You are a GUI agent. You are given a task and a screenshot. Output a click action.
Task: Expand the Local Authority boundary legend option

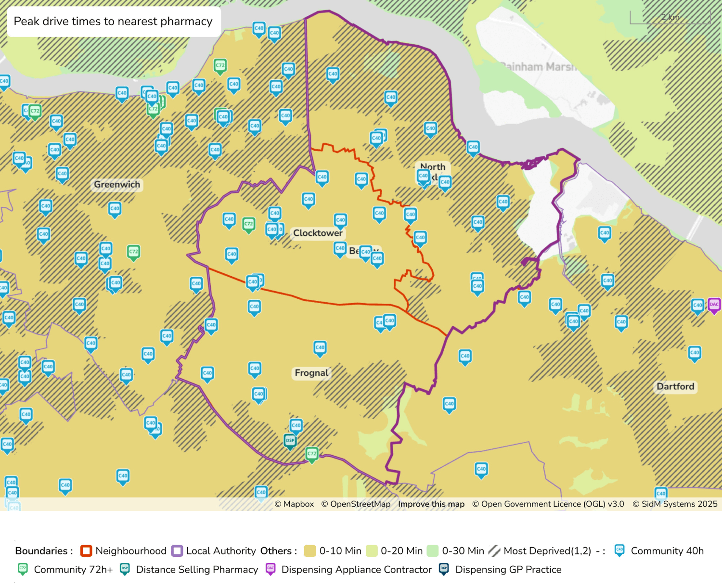coord(176,550)
